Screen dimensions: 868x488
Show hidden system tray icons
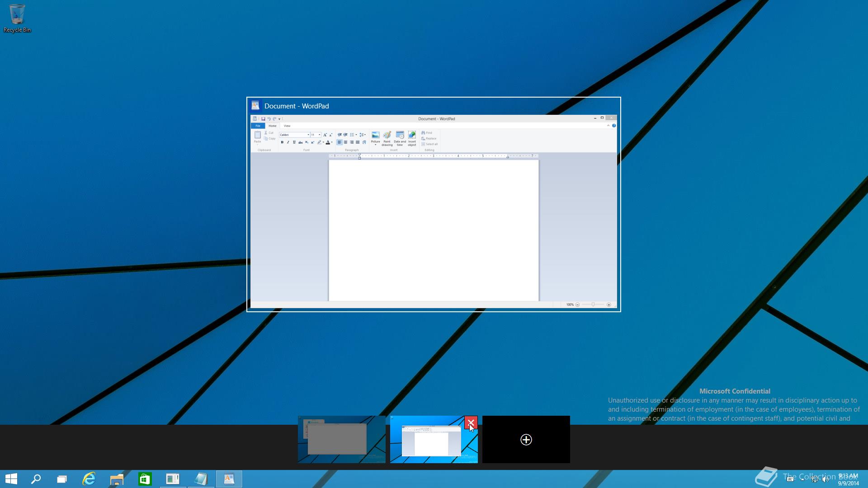pyautogui.click(x=802, y=479)
